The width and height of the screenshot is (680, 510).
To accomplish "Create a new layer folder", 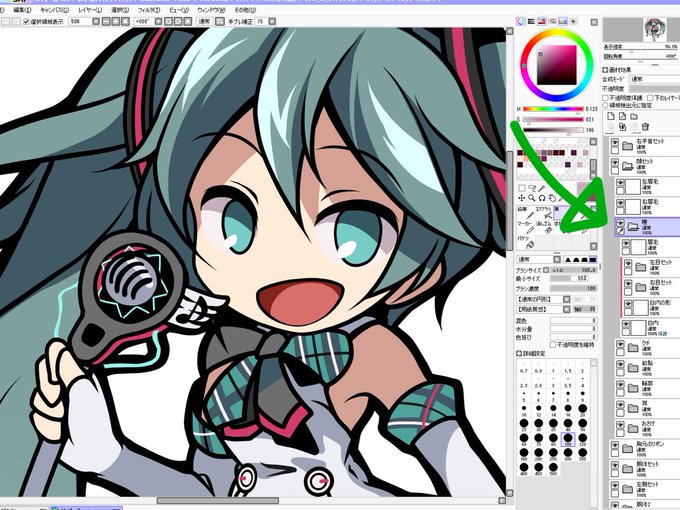I will pyautogui.click(x=634, y=116).
